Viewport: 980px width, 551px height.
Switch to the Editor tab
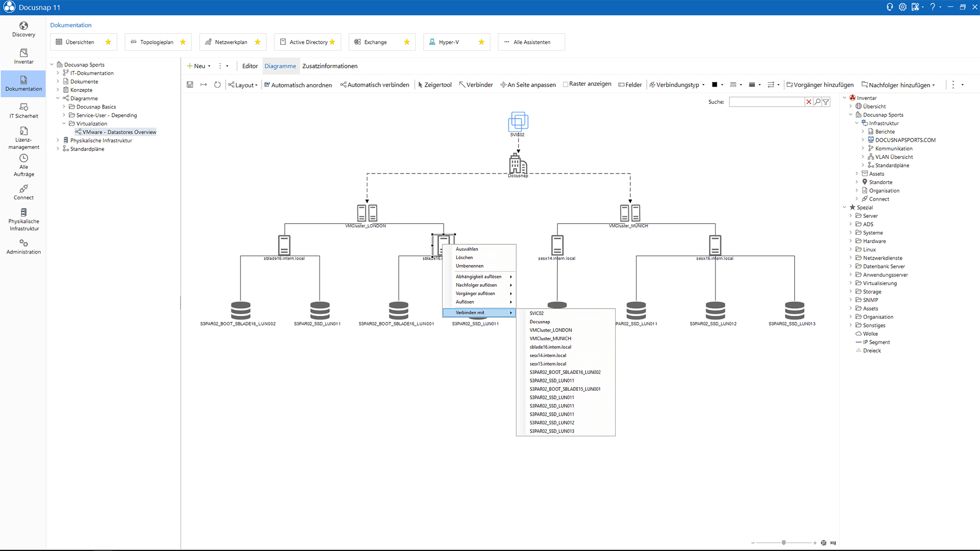tap(250, 66)
